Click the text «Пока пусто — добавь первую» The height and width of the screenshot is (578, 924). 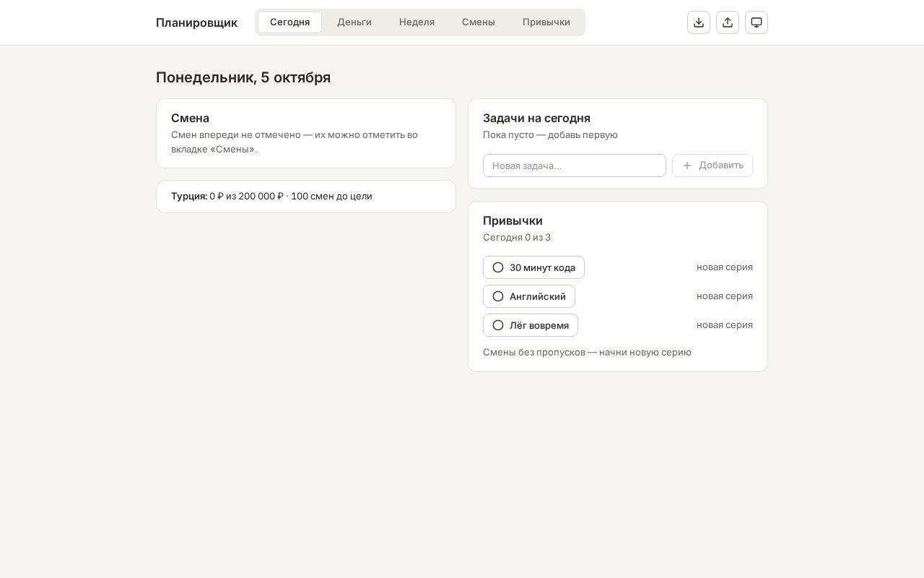click(x=550, y=135)
